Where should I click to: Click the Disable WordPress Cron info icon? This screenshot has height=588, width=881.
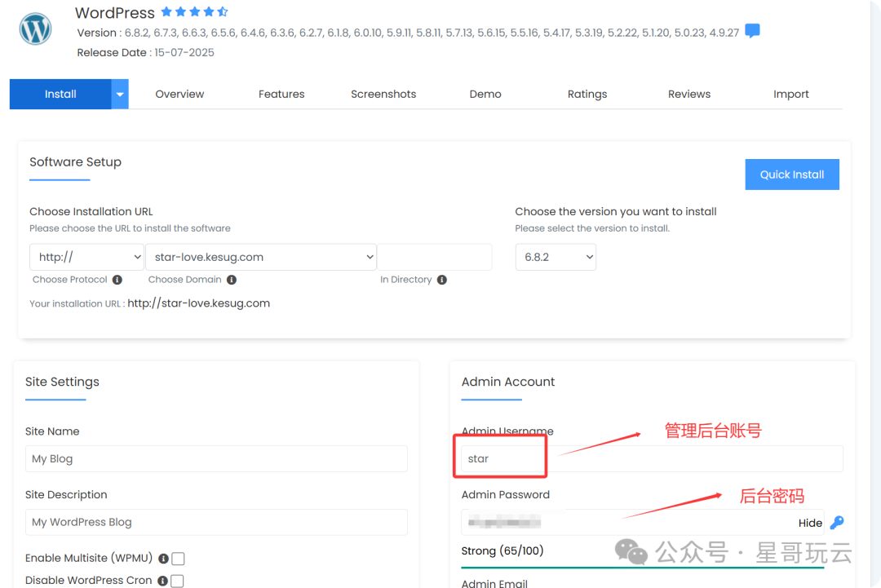click(x=162, y=581)
